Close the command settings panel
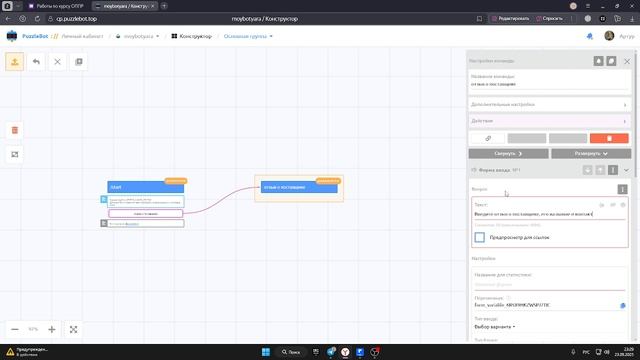This screenshot has height=360, width=640. [x=627, y=61]
